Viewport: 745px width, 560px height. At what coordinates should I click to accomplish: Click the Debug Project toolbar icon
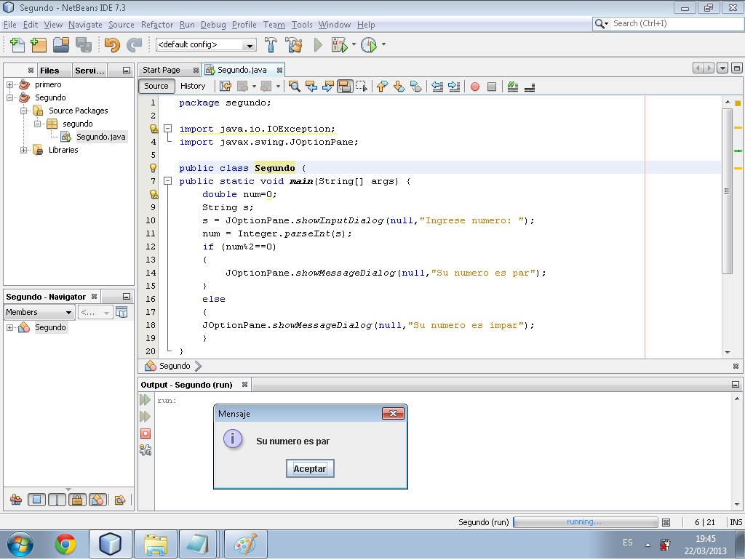(340, 45)
